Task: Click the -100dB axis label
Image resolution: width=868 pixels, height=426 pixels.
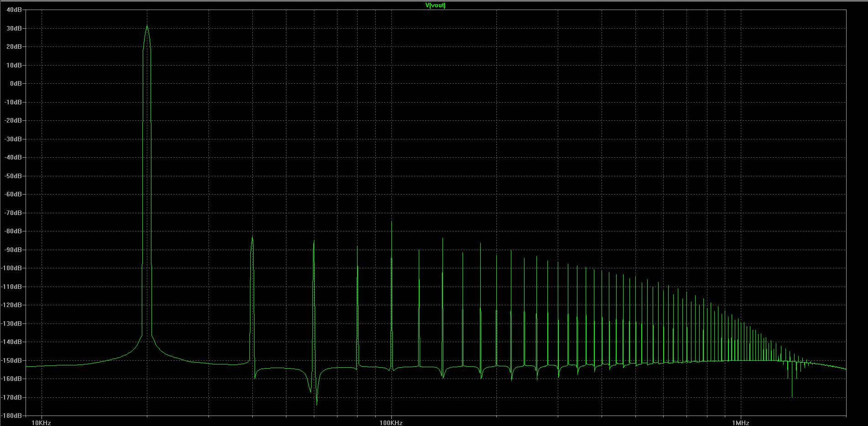Action: (x=12, y=268)
